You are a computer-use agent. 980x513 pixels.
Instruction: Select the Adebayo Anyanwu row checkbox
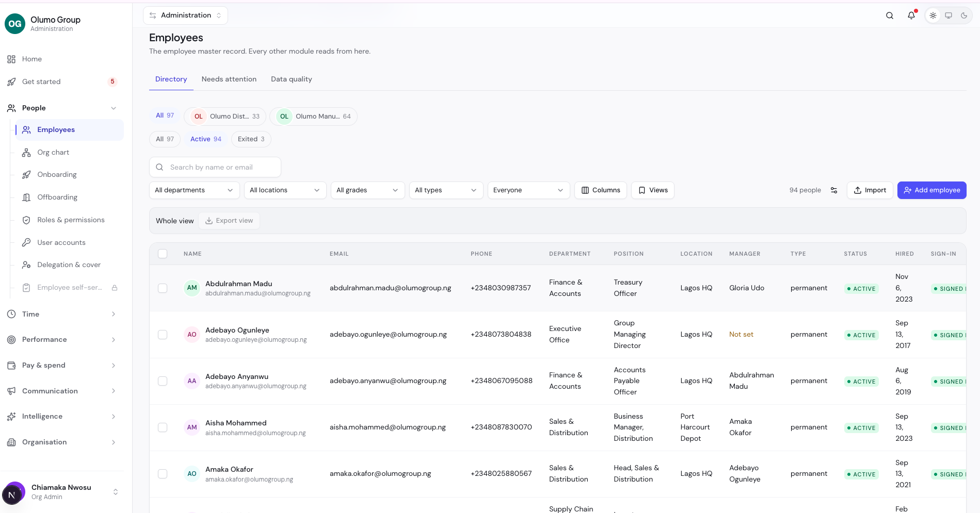pyautogui.click(x=163, y=381)
